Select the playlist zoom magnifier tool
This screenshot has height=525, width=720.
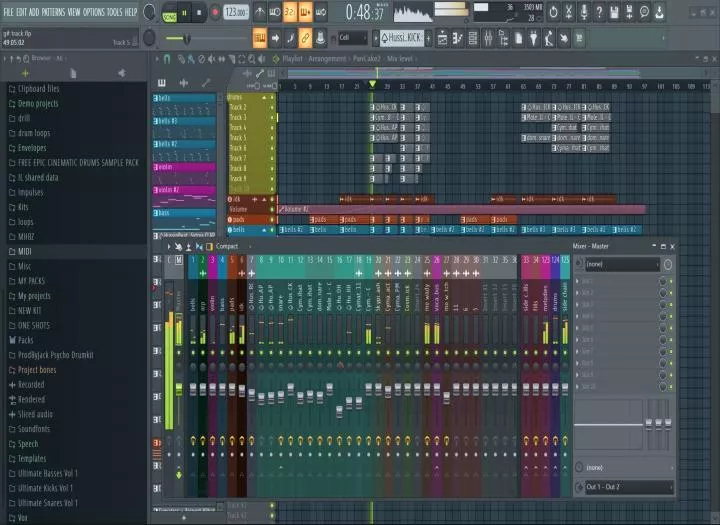coord(252,59)
